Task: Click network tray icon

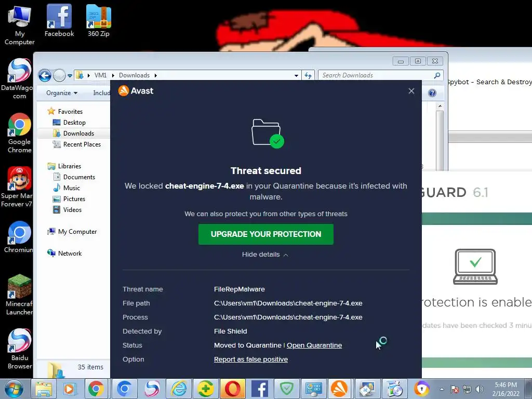Action: [x=467, y=389]
